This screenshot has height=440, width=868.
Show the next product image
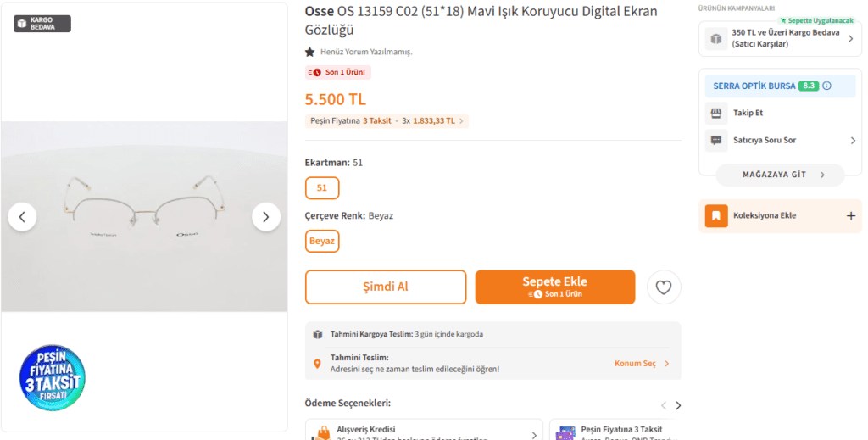point(266,217)
